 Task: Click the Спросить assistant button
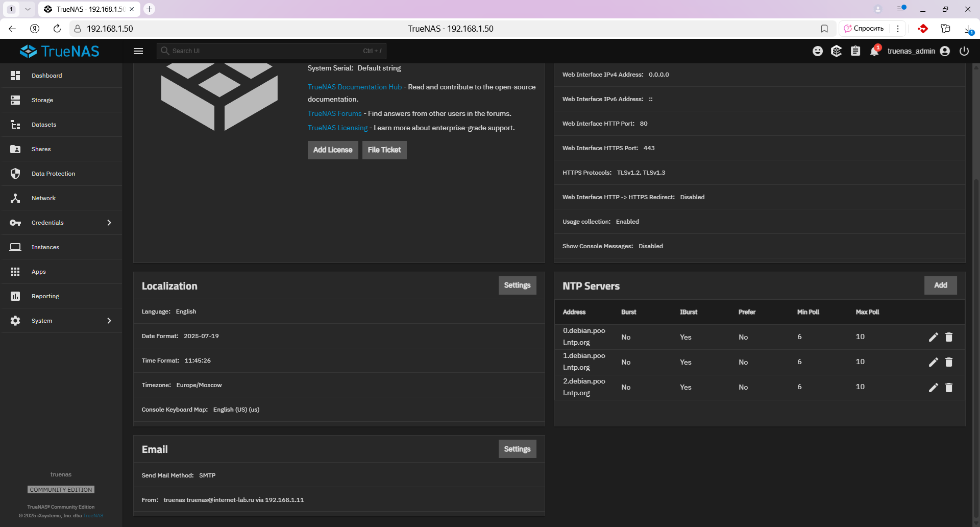pos(864,29)
